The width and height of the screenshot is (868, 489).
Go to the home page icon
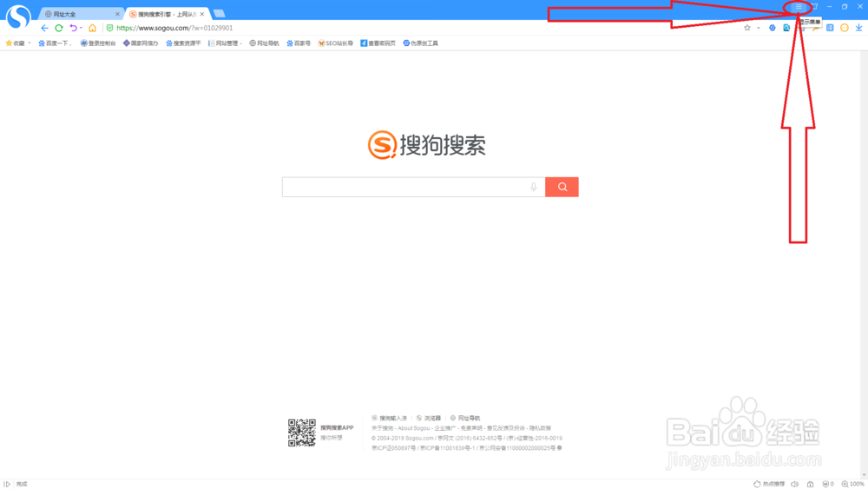pyautogui.click(x=93, y=28)
